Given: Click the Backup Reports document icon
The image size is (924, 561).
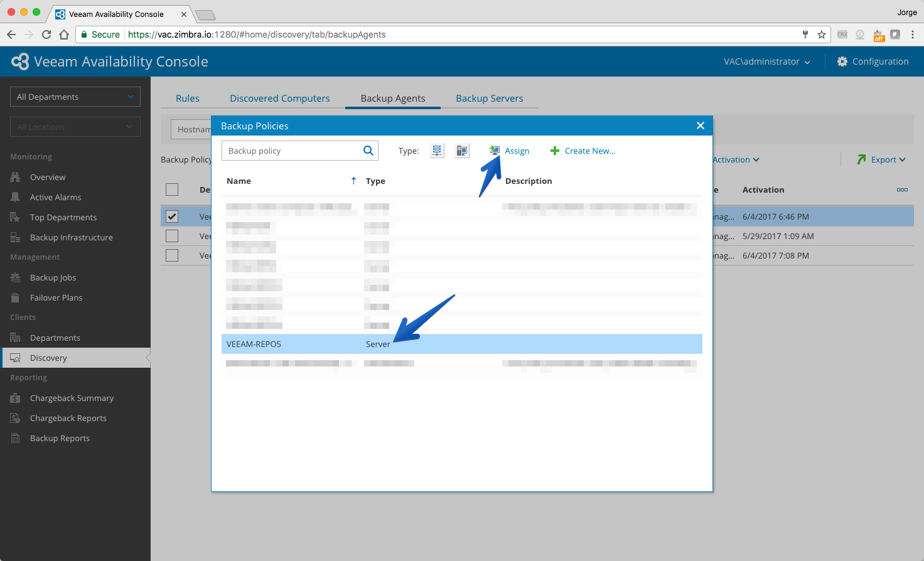Looking at the screenshot, I should [x=16, y=438].
